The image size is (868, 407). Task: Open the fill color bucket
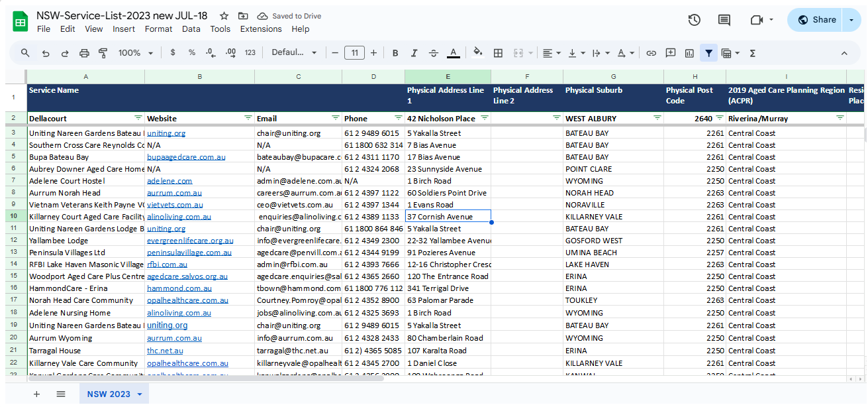[x=478, y=53]
